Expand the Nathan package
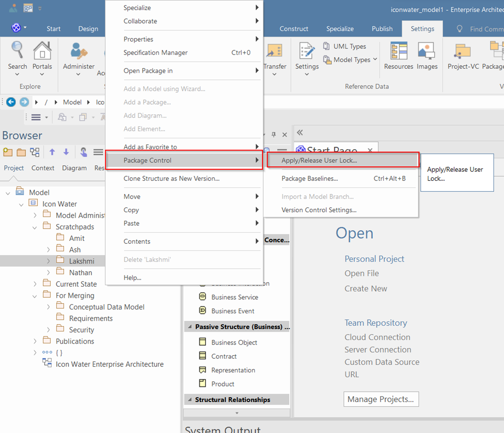This screenshot has height=433, width=504. coord(48,272)
